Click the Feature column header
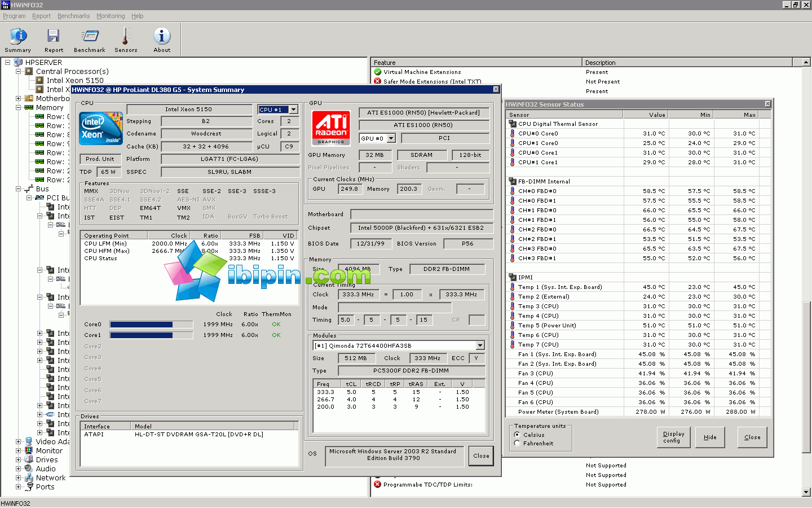812x508 pixels. coord(476,62)
